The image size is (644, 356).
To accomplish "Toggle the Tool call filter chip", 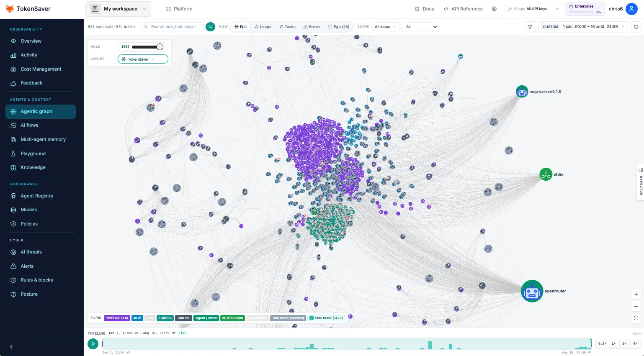I will pyautogui.click(x=183, y=318).
